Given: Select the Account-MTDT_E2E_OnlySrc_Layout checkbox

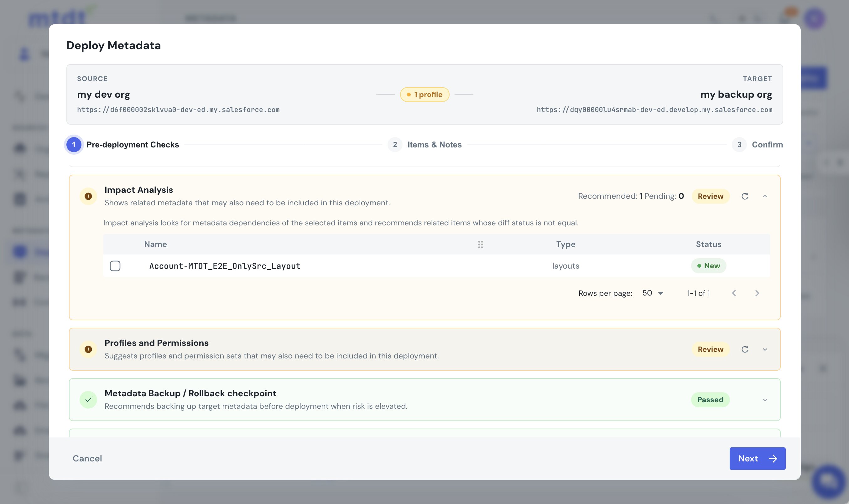Looking at the screenshot, I should [x=115, y=265].
